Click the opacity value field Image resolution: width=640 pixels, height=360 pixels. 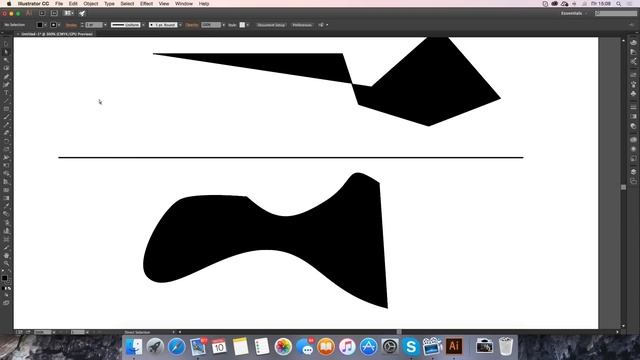211,25
